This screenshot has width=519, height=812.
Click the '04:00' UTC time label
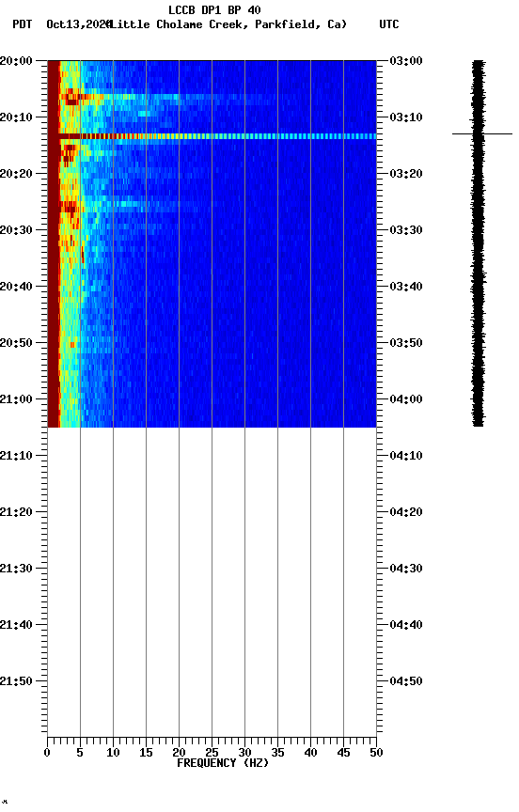pyautogui.click(x=406, y=399)
